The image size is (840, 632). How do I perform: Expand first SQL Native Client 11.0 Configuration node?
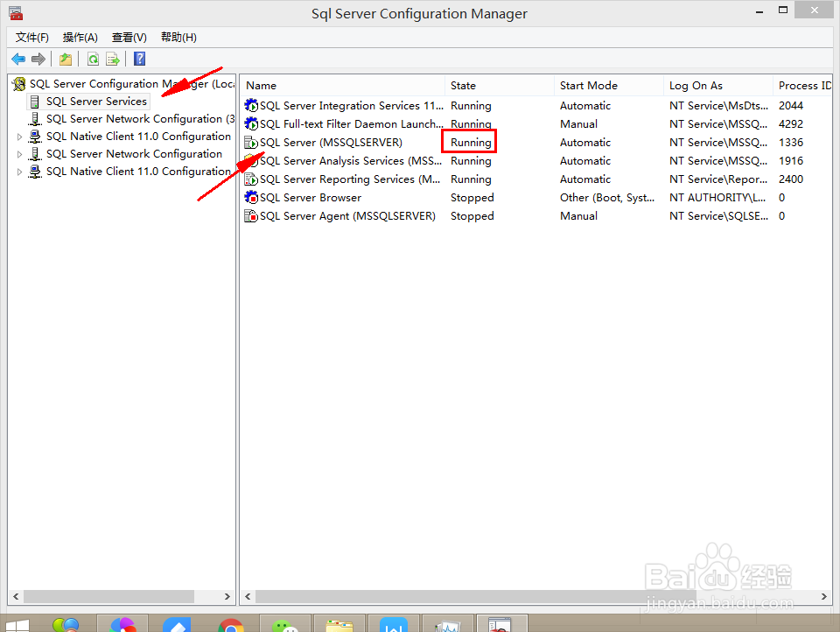[20, 137]
